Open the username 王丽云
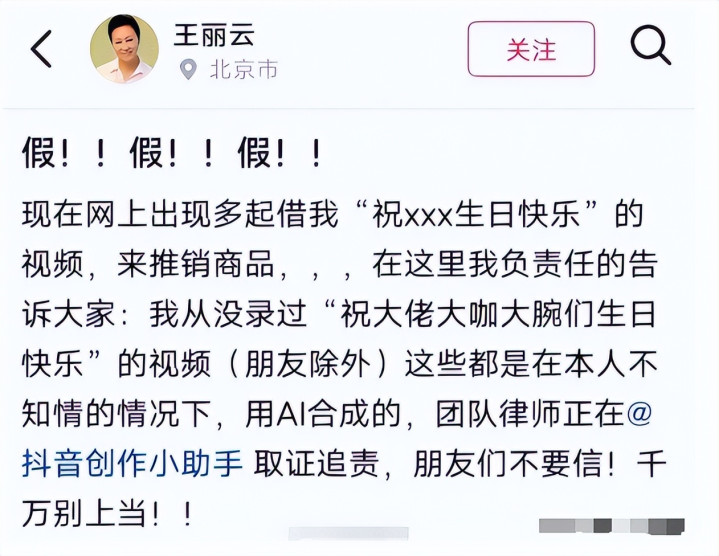 click(x=214, y=35)
